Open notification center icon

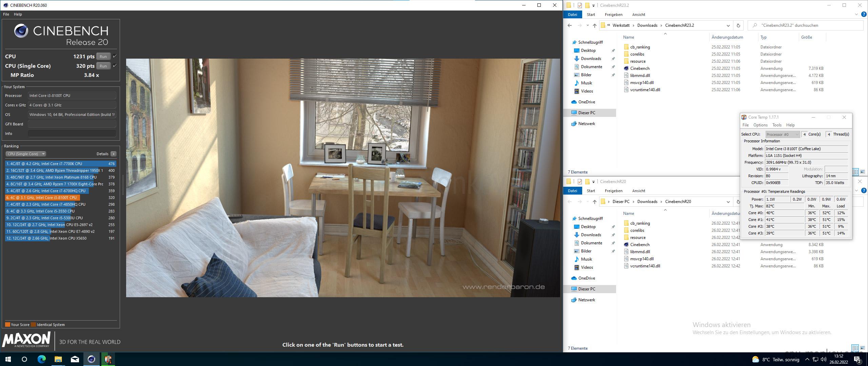tap(857, 359)
